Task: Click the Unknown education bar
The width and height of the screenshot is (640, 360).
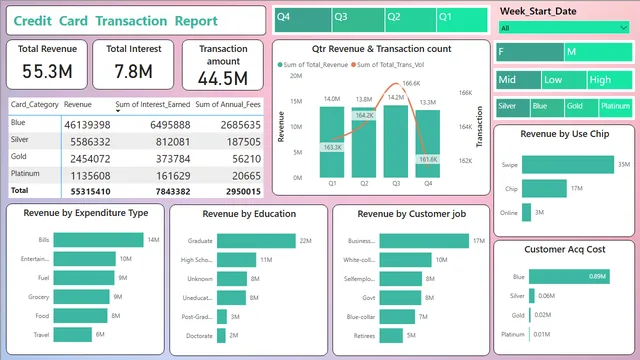Action: pos(232,279)
